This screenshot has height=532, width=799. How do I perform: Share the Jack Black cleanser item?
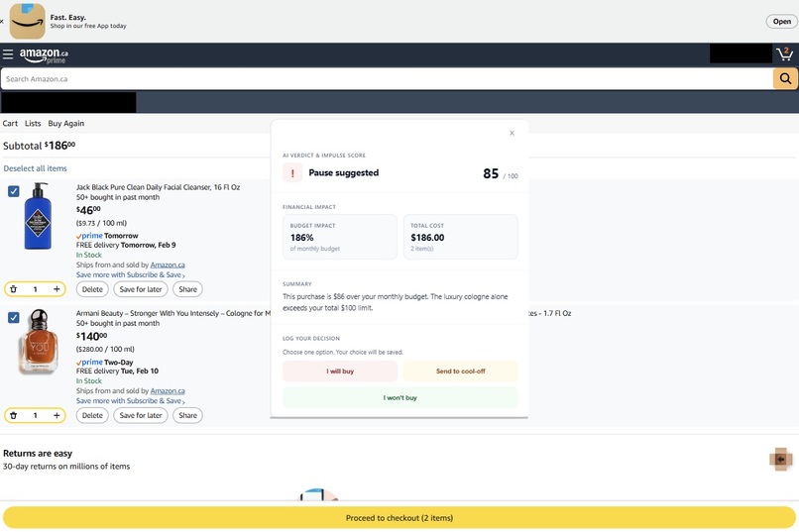[x=187, y=289]
